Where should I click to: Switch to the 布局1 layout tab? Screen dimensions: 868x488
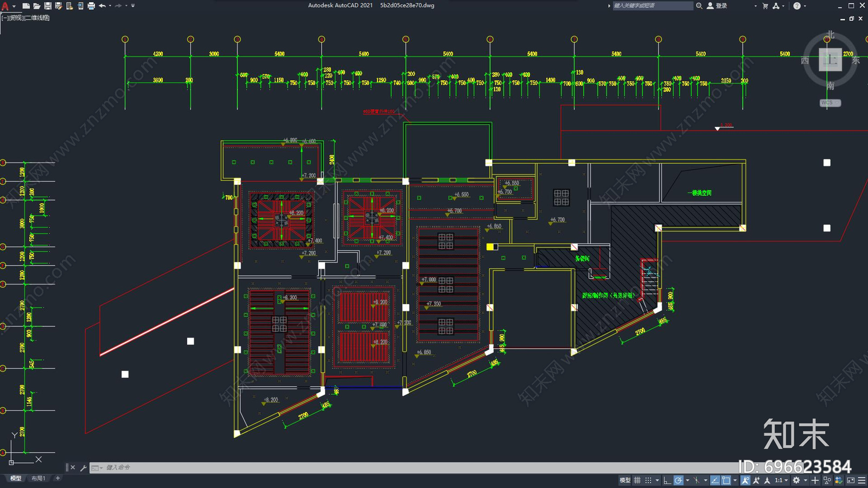point(38,478)
